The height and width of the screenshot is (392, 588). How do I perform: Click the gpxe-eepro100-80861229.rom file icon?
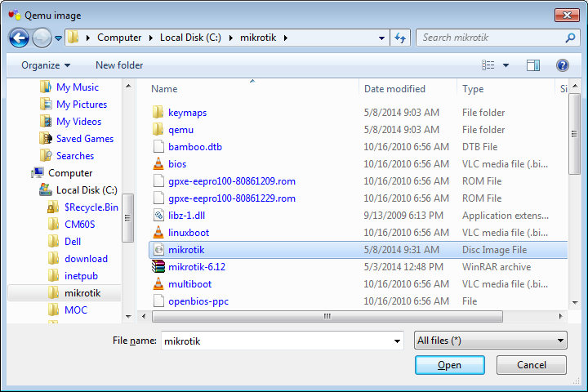tap(158, 198)
